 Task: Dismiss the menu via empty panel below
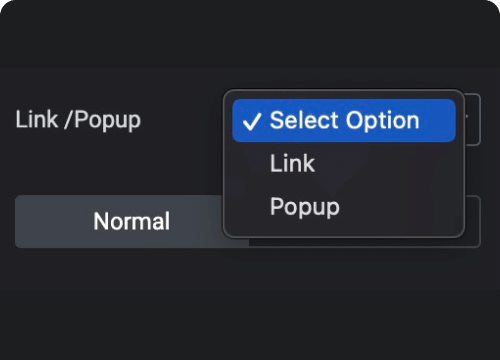pyautogui.click(x=250, y=303)
